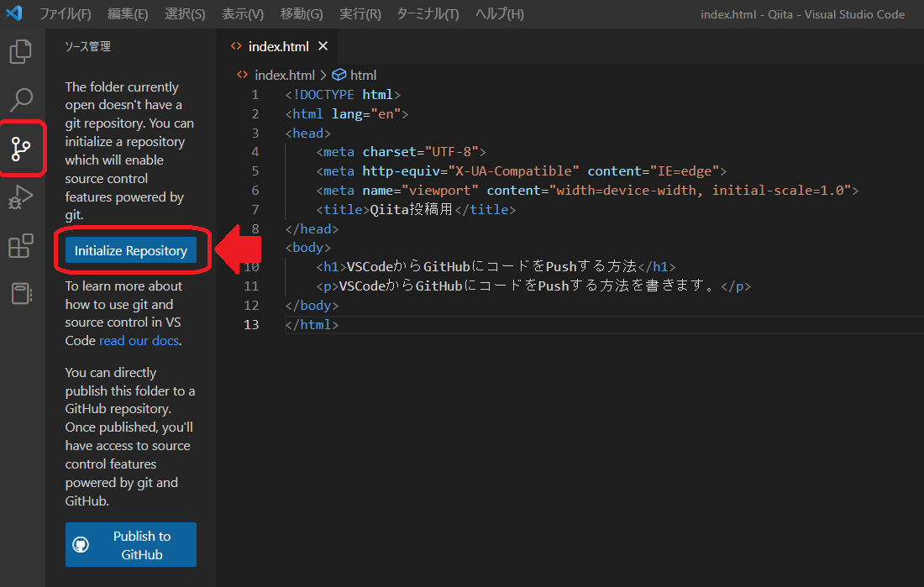Click Initialize Repository button
The height and width of the screenshot is (587, 924).
click(x=131, y=250)
